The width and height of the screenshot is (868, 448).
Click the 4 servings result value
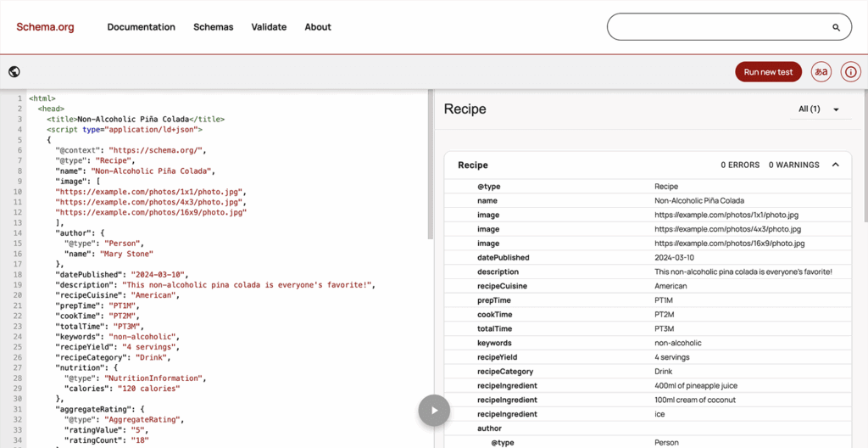(x=672, y=357)
